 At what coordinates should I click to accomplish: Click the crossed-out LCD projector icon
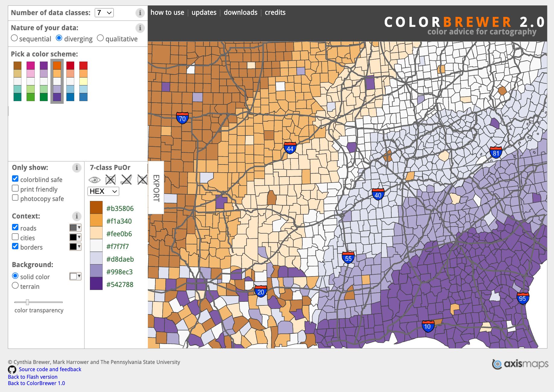[x=126, y=179]
